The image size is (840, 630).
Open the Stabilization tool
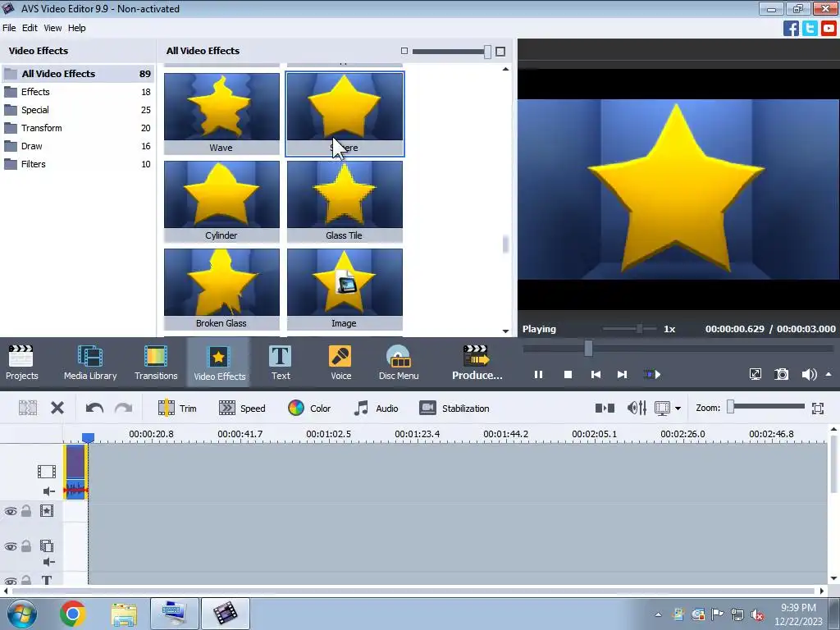454,409
